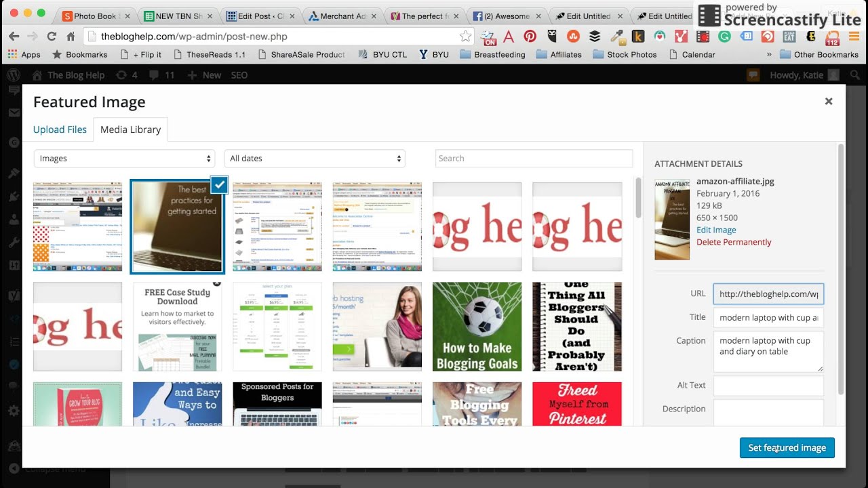Open the notification bubble beside Howdy, Katie

tap(753, 75)
